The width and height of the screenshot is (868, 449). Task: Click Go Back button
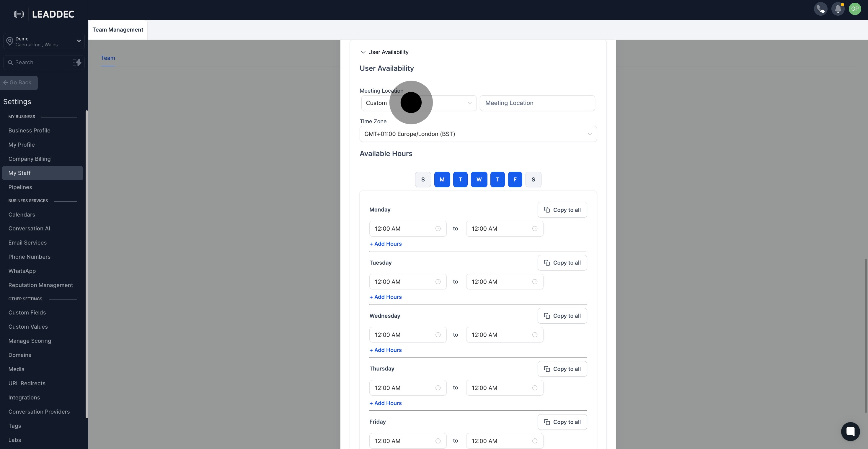coord(19,83)
